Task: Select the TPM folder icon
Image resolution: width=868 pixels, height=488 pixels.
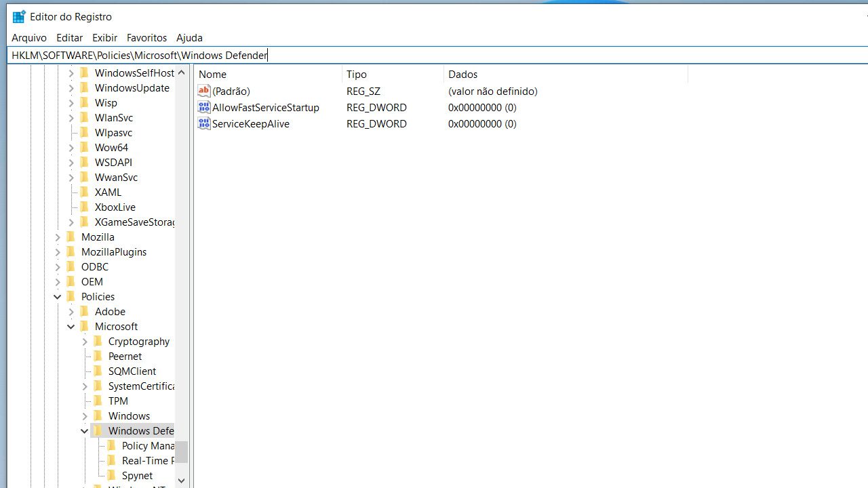Action: pyautogui.click(x=98, y=401)
